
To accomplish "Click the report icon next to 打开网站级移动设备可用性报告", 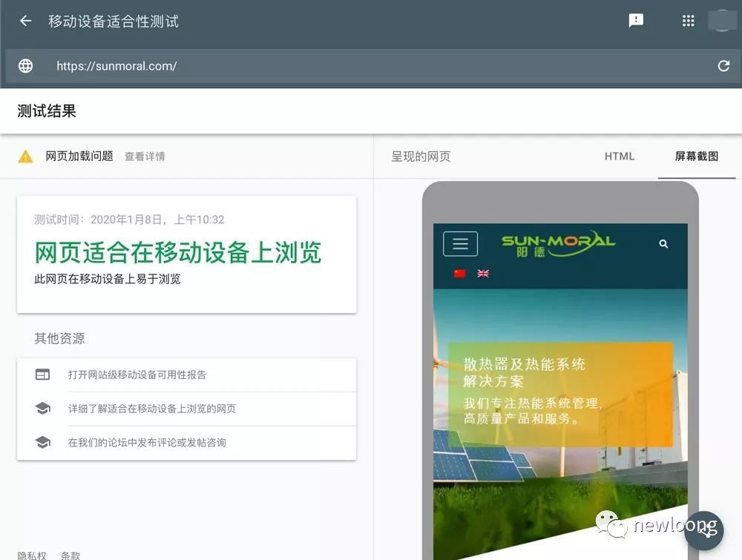I will [41, 375].
